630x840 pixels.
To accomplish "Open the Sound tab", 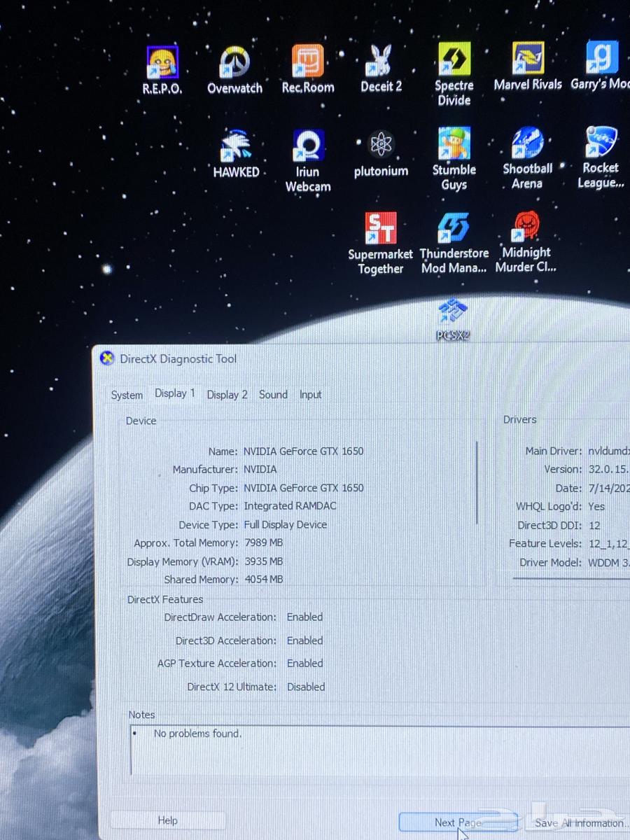I will [x=273, y=394].
